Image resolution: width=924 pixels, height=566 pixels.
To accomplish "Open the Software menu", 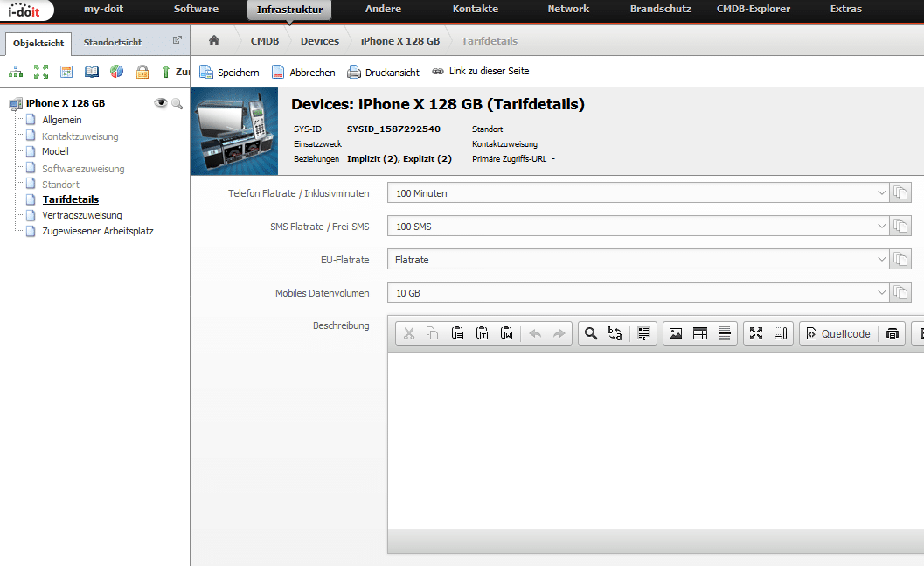I will point(196,9).
